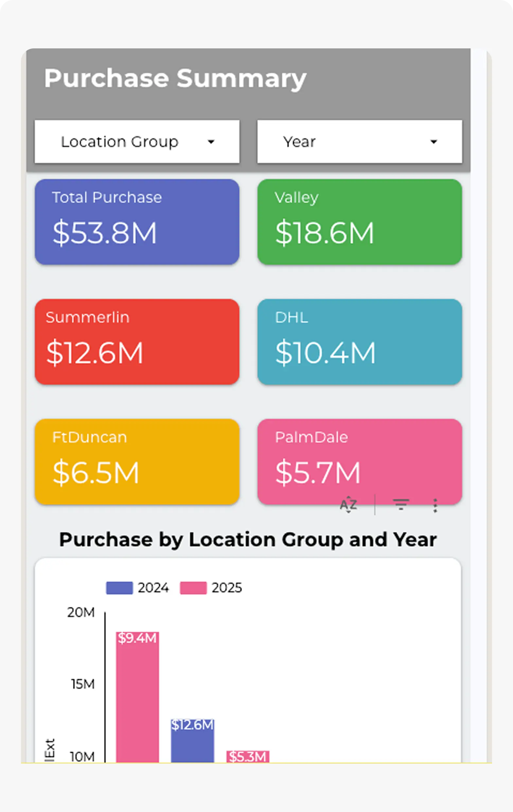Select the Total Purchase $53.8M card
The height and width of the screenshot is (812, 513).
click(x=137, y=222)
